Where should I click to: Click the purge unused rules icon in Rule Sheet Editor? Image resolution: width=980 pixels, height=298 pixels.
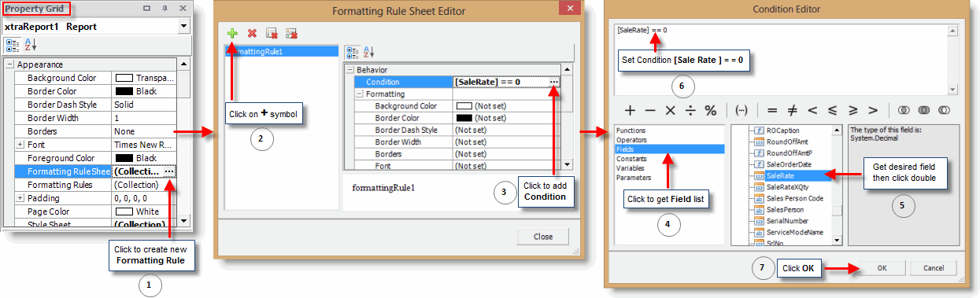point(291,34)
